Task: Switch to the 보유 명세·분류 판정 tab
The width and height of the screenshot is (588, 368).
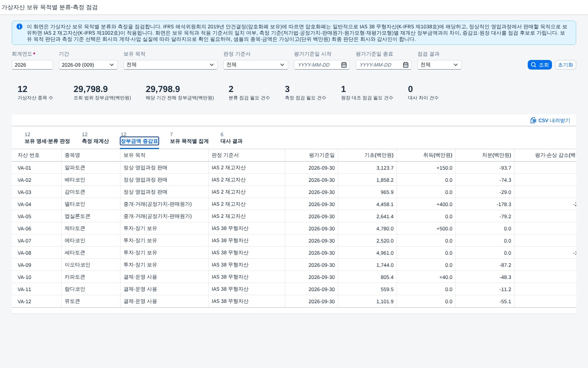Action: [x=47, y=141]
